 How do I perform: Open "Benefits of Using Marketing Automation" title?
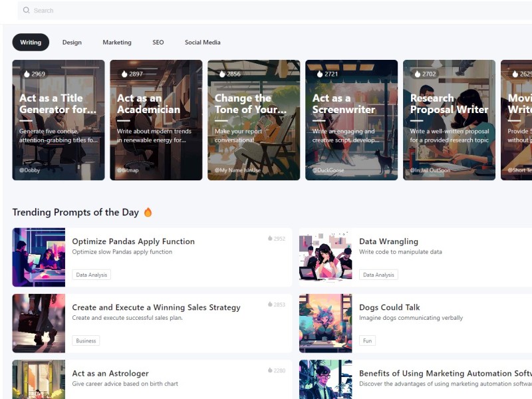tap(446, 373)
